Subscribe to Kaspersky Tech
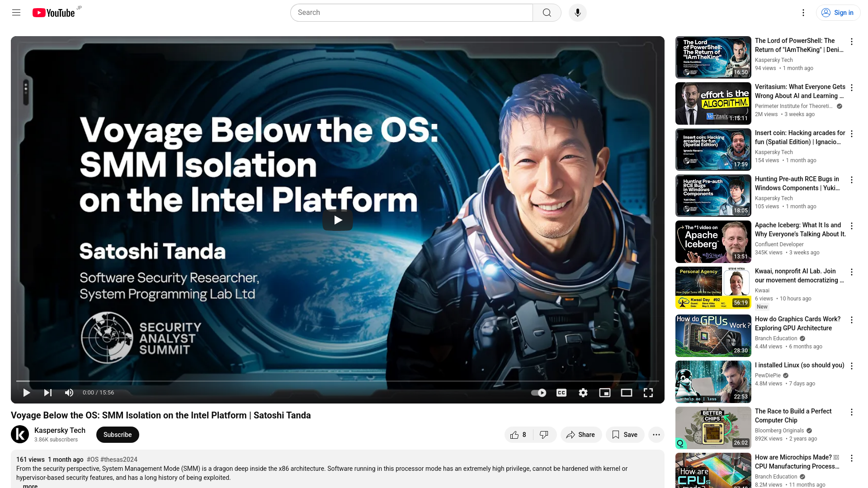Screen dimensions: 868x488 point(118,435)
